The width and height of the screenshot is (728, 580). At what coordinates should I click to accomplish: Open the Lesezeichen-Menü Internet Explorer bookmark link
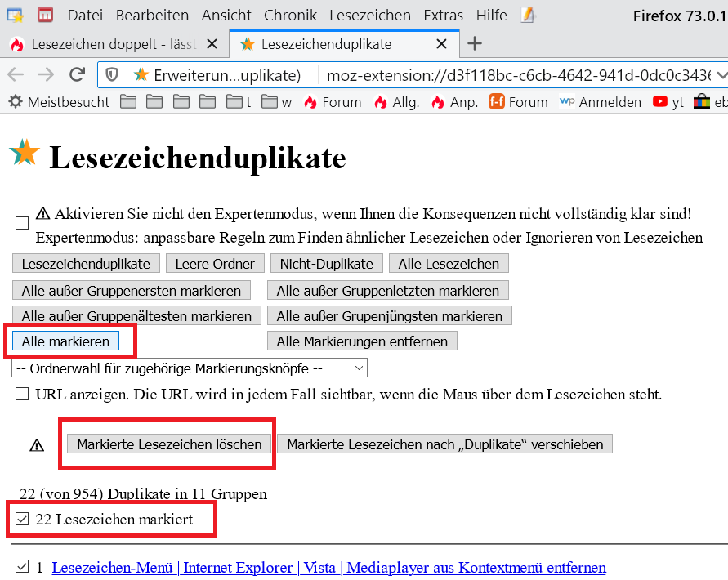(328, 568)
